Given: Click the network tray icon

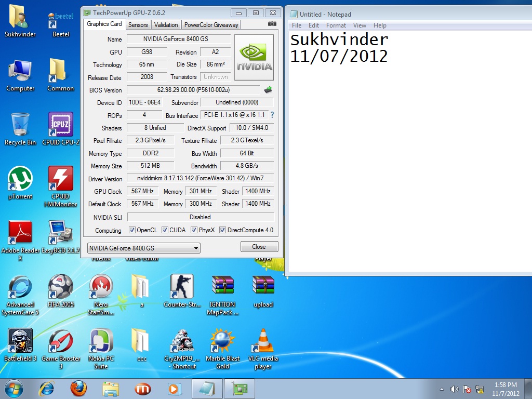Looking at the screenshot, I should point(480,389).
